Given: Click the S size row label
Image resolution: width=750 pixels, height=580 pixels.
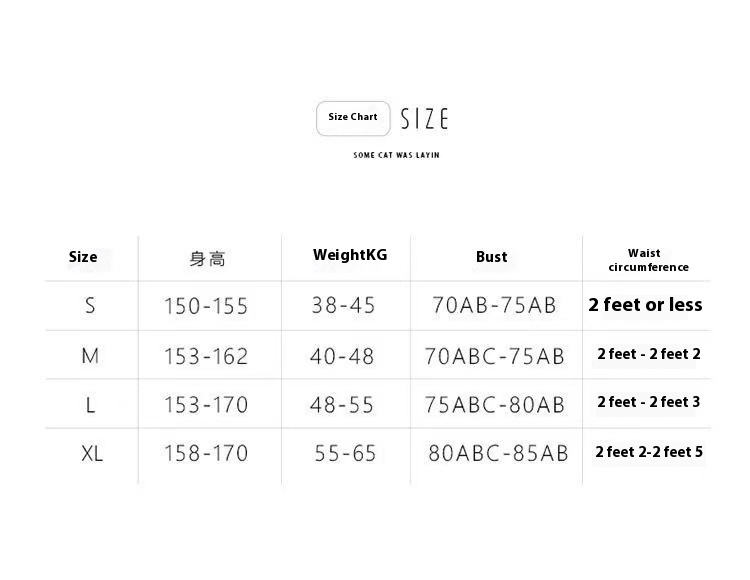Looking at the screenshot, I should pos(90,305).
